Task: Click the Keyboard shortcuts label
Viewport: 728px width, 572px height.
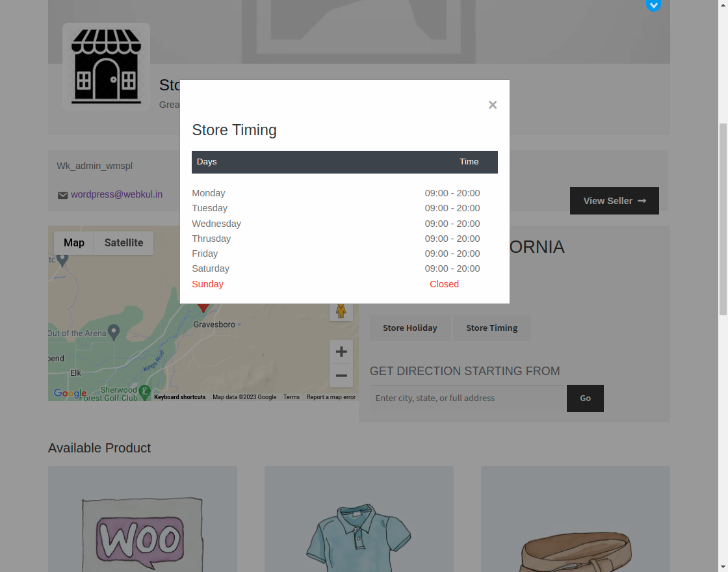Action: 179,397
